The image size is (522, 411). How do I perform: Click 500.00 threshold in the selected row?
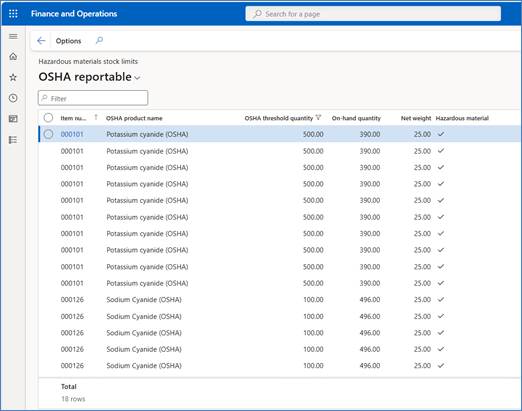click(313, 134)
